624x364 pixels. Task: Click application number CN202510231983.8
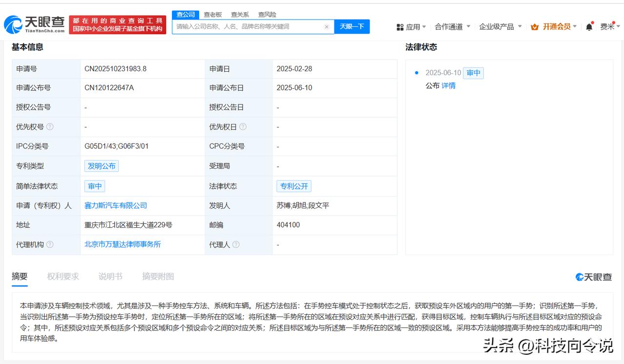[115, 69]
